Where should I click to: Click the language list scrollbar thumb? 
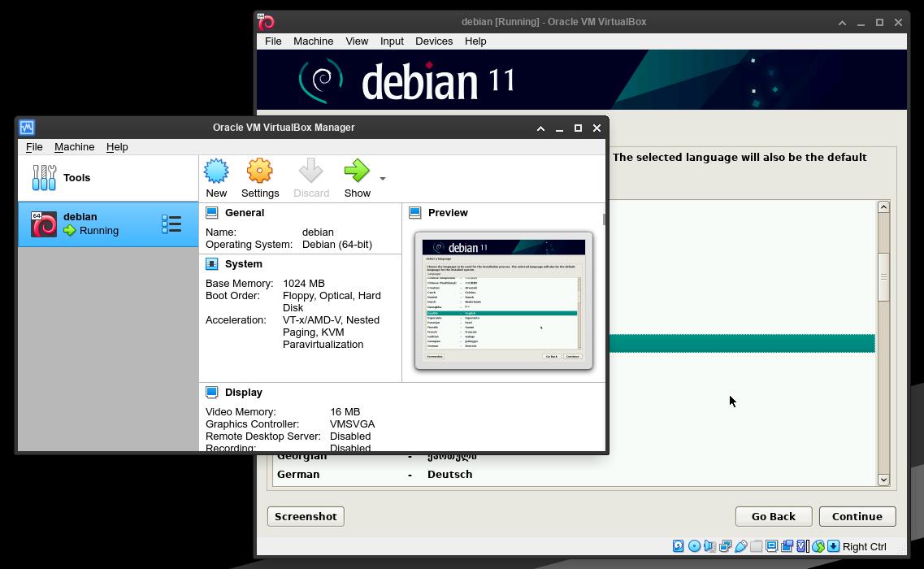pyautogui.click(x=883, y=277)
